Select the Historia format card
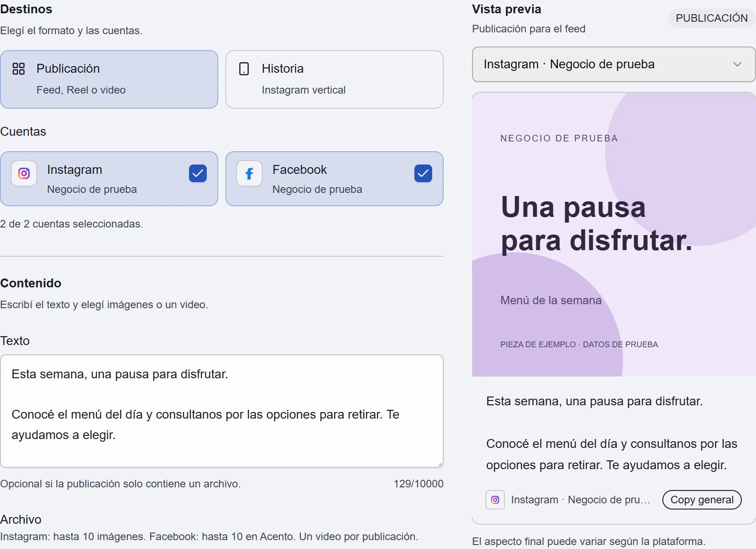This screenshot has width=756, height=549. [x=335, y=79]
